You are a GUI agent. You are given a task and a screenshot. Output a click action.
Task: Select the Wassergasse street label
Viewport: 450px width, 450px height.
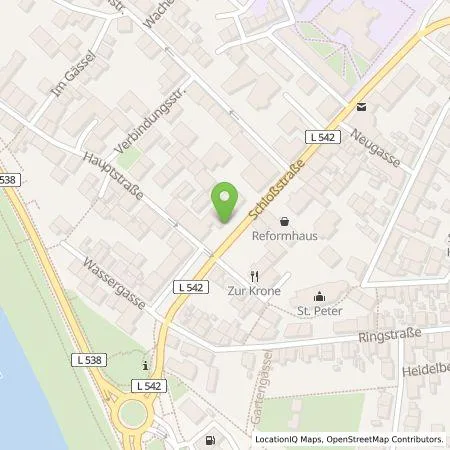[114, 283]
